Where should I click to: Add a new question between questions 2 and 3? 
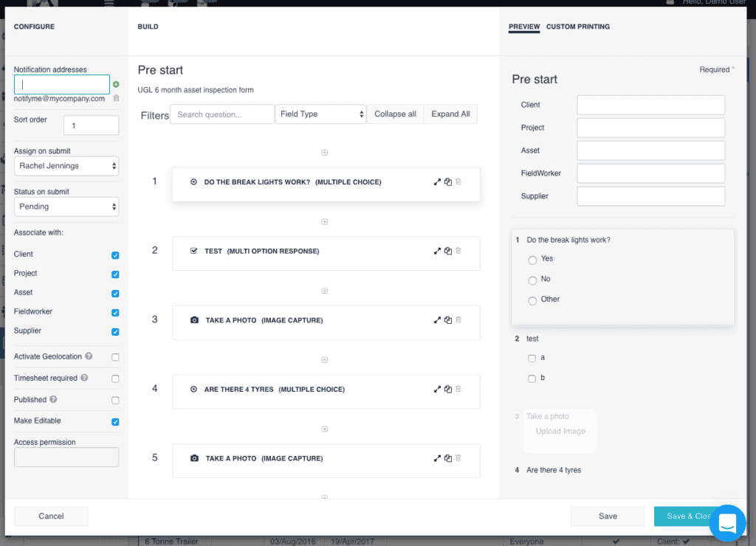(x=324, y=291)
